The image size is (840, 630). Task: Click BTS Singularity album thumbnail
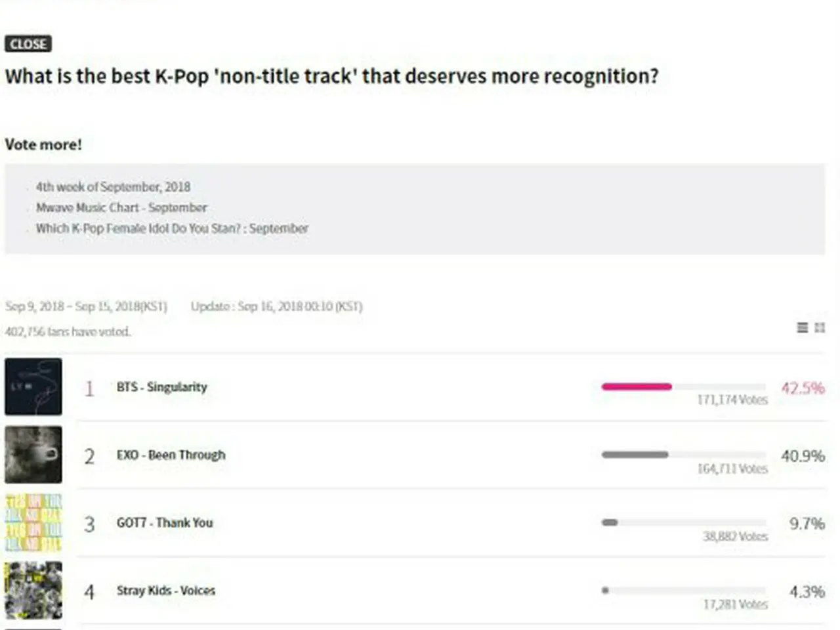pos(33,387)
